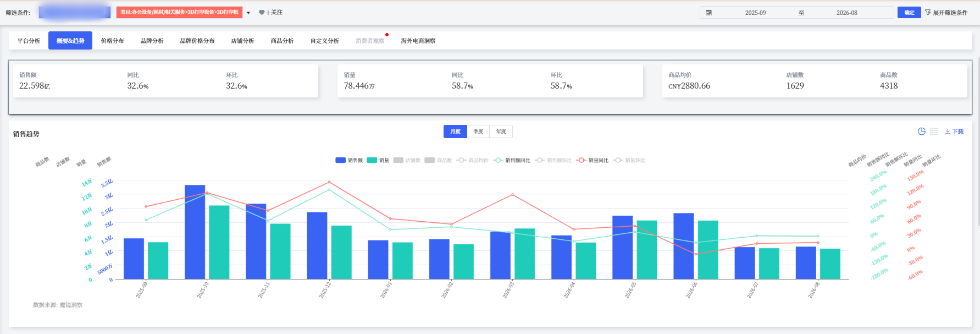Hide 销量同比 line in chart legend
The image size is (980, 334).
(x=593, y=160)
